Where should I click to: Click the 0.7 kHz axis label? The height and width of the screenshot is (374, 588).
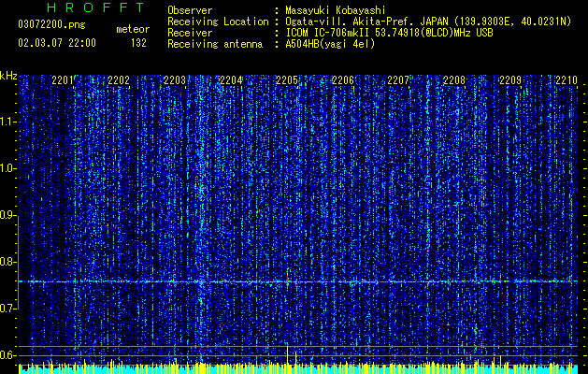(x=7, y=309)
